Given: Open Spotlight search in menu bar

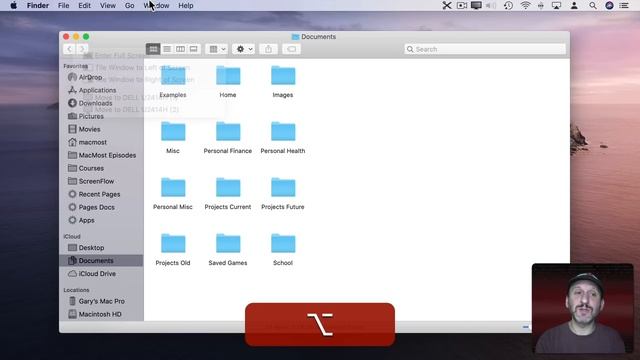Looking at the screenshot, I should click(x=593, y=6).
